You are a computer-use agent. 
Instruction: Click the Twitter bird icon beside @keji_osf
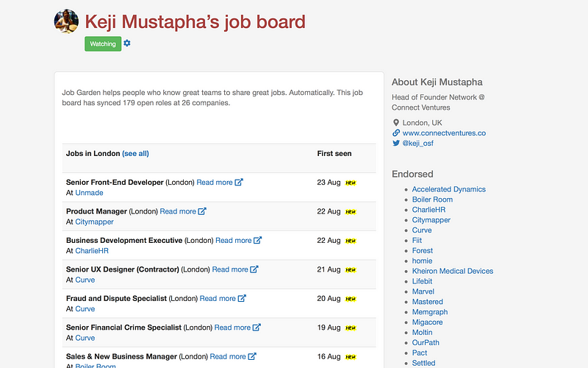pos(396,143)
